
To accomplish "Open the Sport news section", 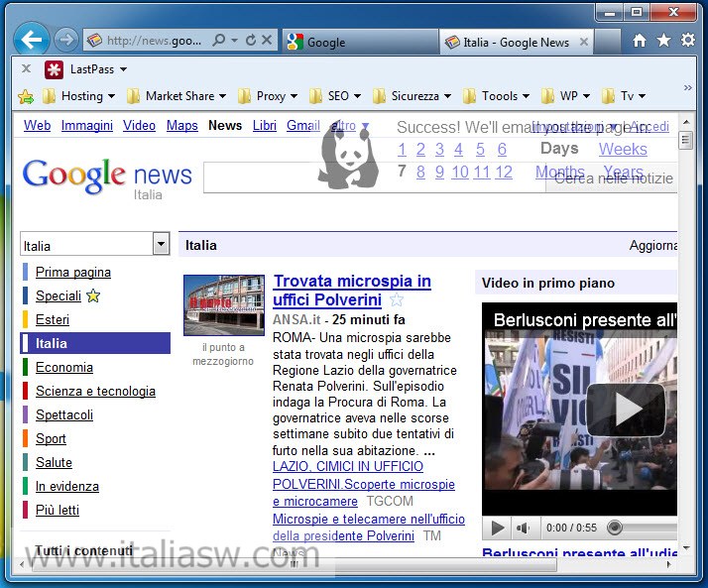I will (51, 439).
